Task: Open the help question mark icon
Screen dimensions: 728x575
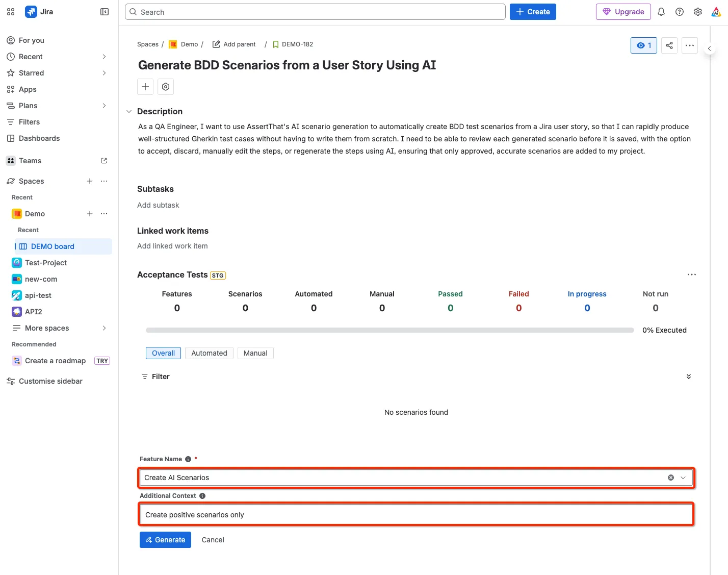Action: [x=680, y=12]
